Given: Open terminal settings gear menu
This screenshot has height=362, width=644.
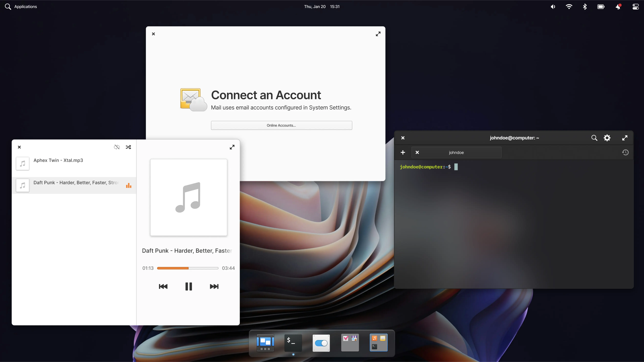Looking at the screenshot, I should point(607,138).
